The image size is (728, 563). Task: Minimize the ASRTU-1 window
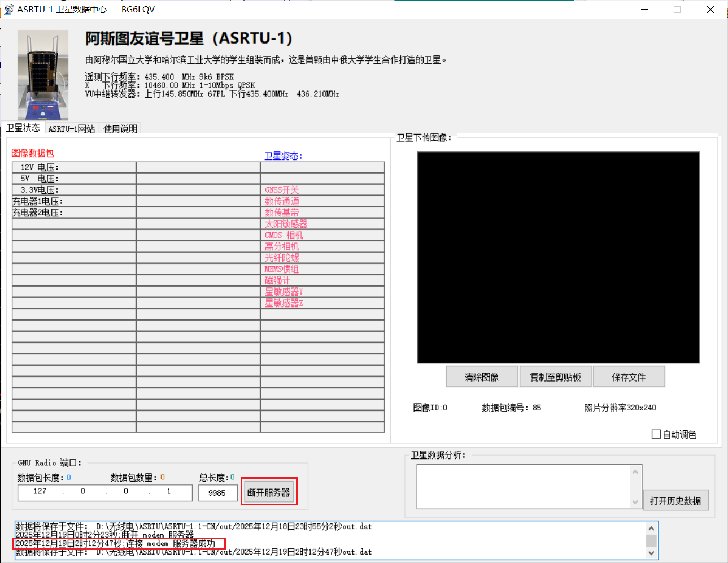tap(644, 10)
